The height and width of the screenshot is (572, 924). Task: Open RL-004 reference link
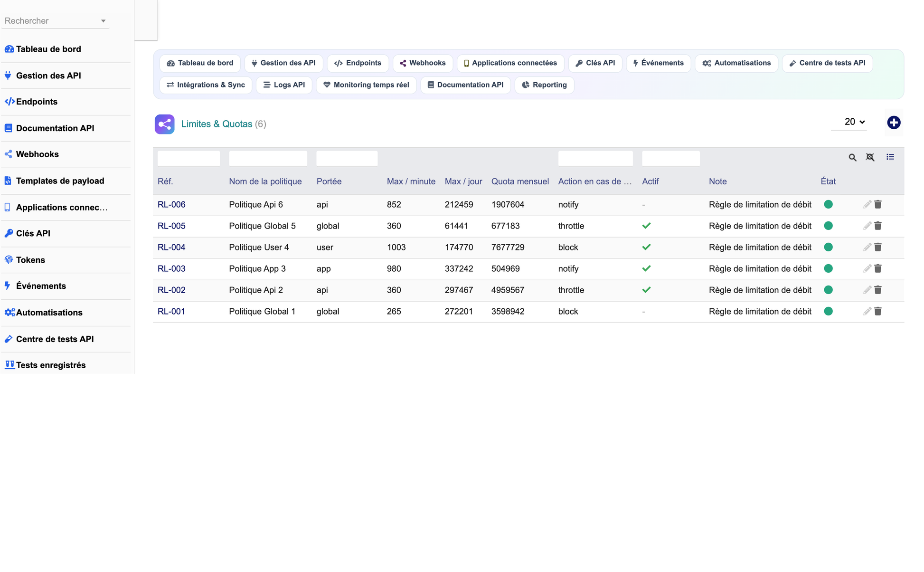[171, 248]
